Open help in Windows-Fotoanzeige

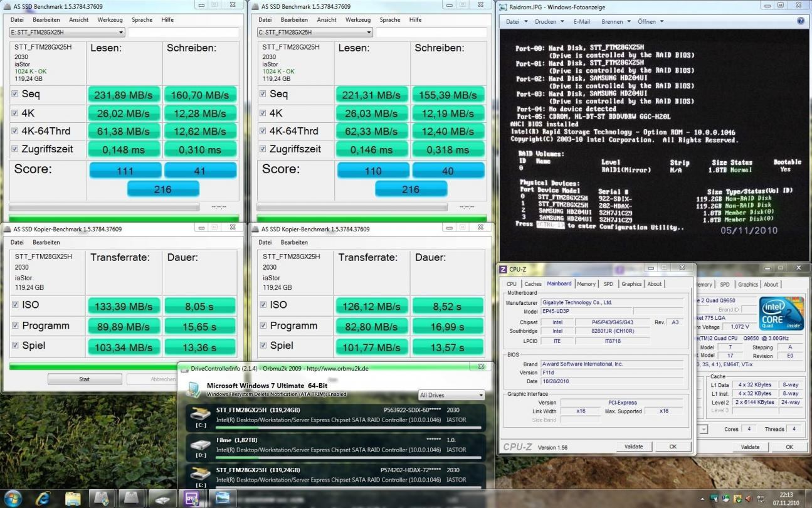tap(801, 21)
